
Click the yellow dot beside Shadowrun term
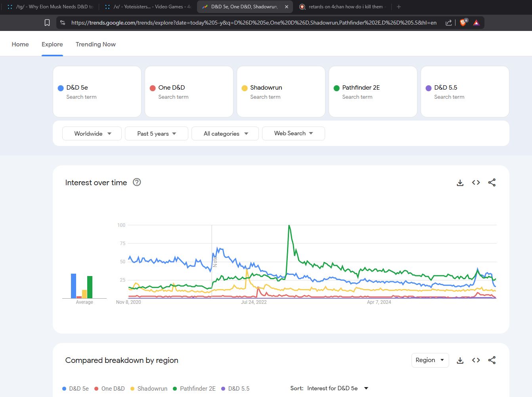pyautogui.click(x=245, y=88)
